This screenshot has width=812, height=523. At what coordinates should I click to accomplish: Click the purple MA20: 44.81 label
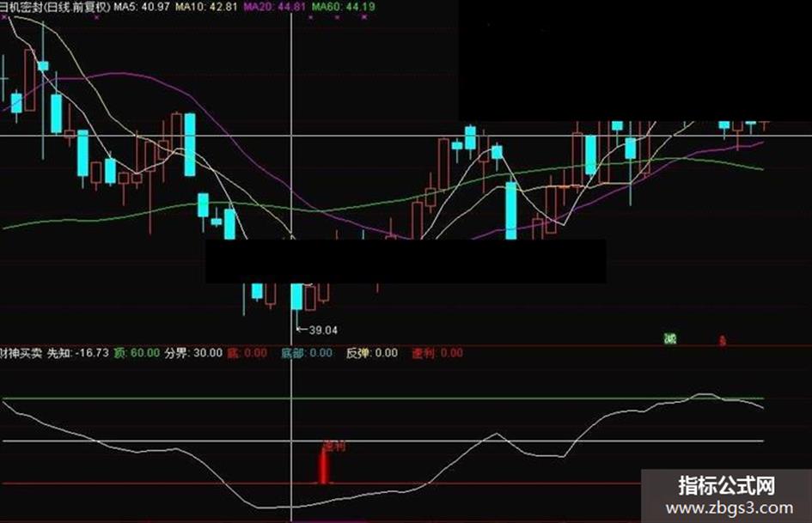pos(274,7)
